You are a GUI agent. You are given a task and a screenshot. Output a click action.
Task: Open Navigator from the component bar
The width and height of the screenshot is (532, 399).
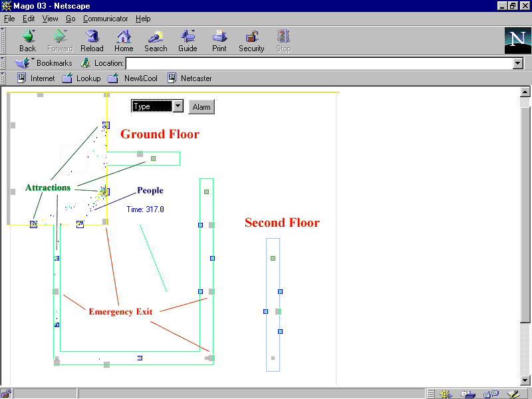(445, 394)
